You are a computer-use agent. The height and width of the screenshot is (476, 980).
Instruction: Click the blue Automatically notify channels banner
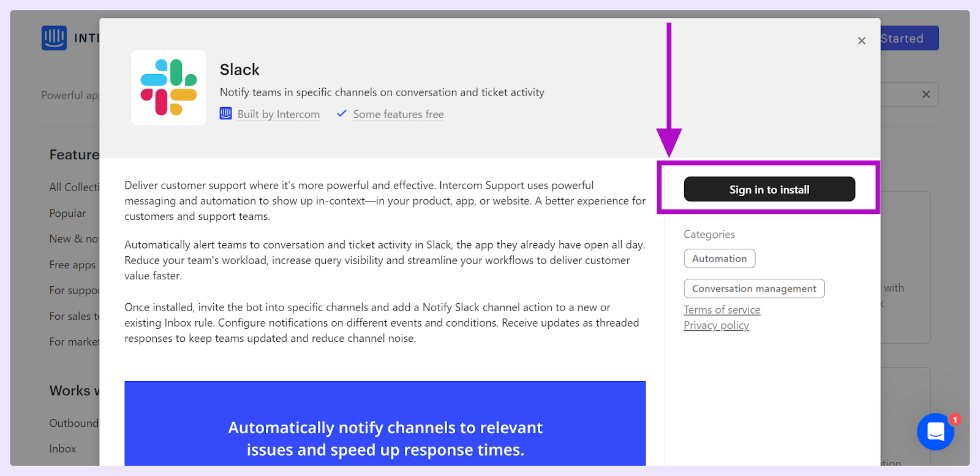pos(385,423)
